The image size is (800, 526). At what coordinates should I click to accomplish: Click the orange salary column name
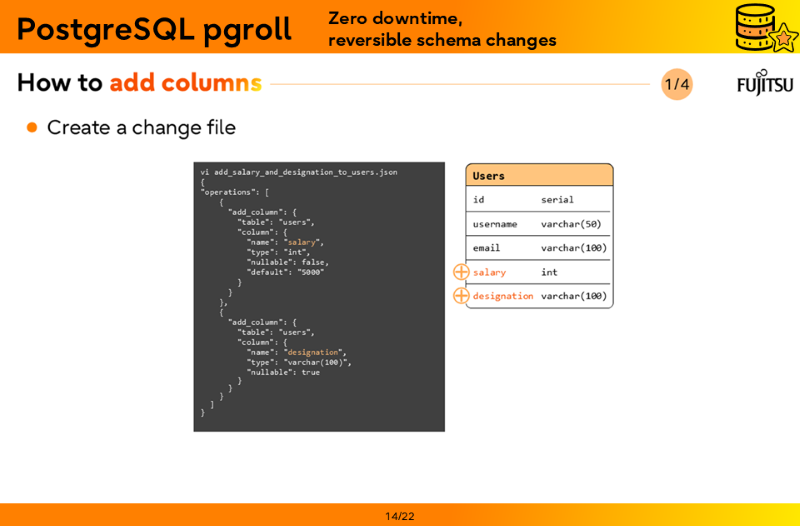[489, 272]
